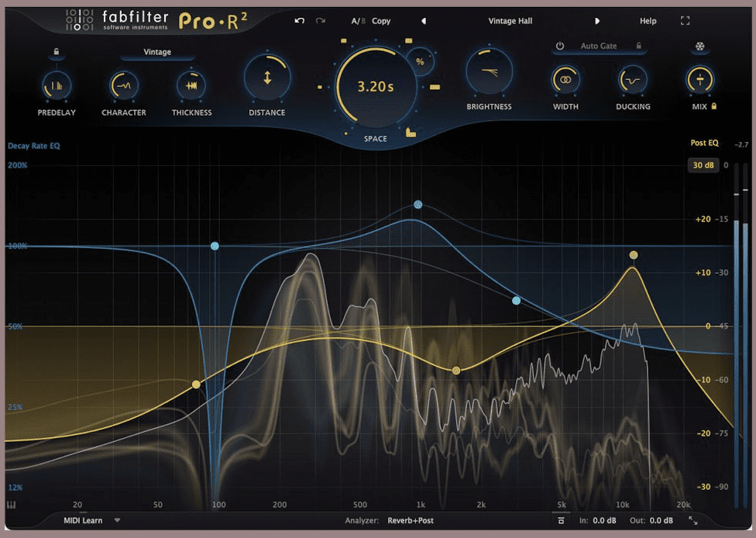This screenshot has height=538, width=756.
Task: Toggle A/B state comparison
Action: (x=358, y=21)
